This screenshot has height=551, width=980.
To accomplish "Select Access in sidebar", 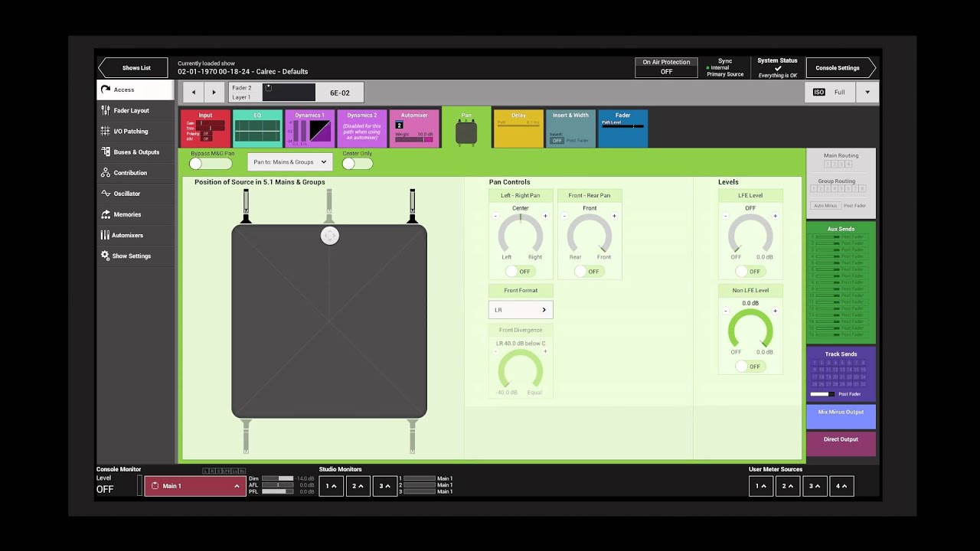I will 136,90.
